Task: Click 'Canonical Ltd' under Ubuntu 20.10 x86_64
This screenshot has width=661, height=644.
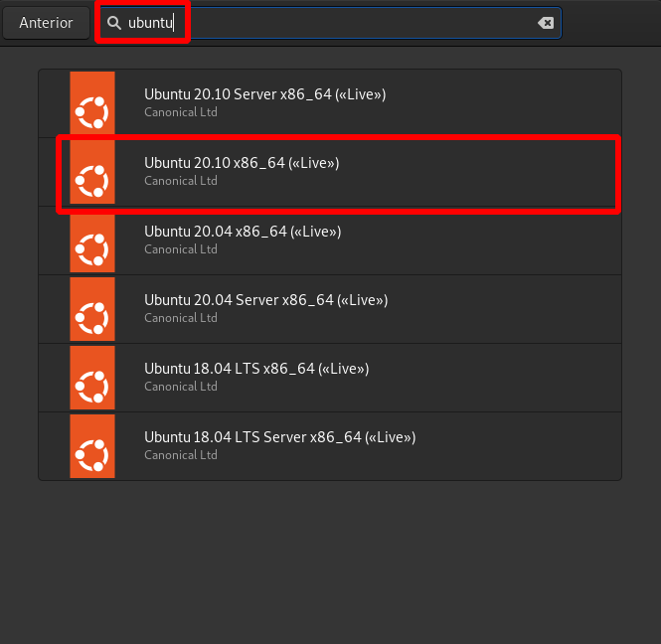Action: pos(181,181)
